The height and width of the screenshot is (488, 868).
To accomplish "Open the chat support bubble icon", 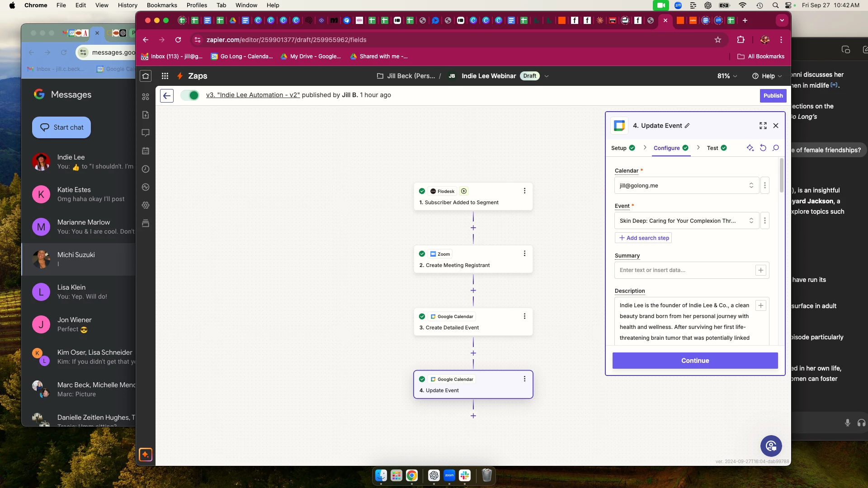I will point(771,446).
